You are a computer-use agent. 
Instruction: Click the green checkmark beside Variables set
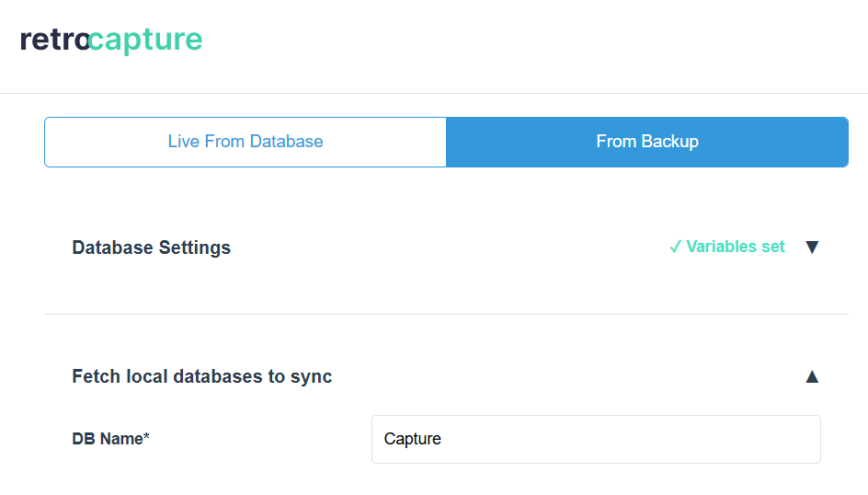675,247
